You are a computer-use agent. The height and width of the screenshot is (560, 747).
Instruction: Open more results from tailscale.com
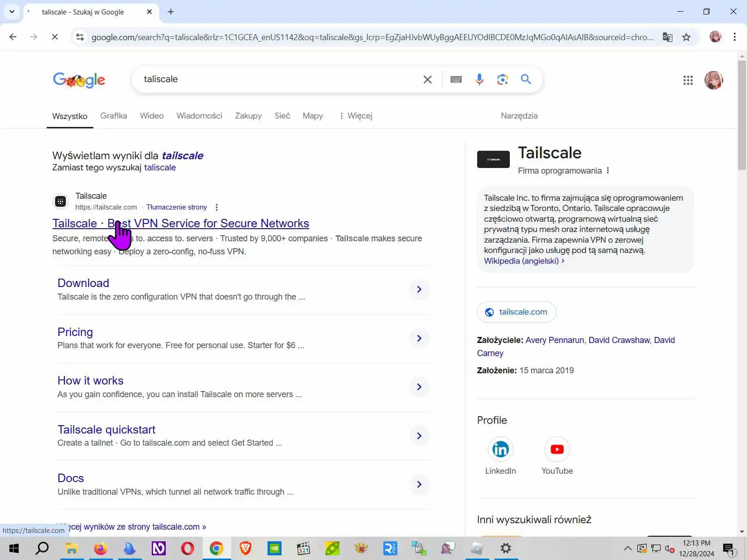[x=132, y=527]
